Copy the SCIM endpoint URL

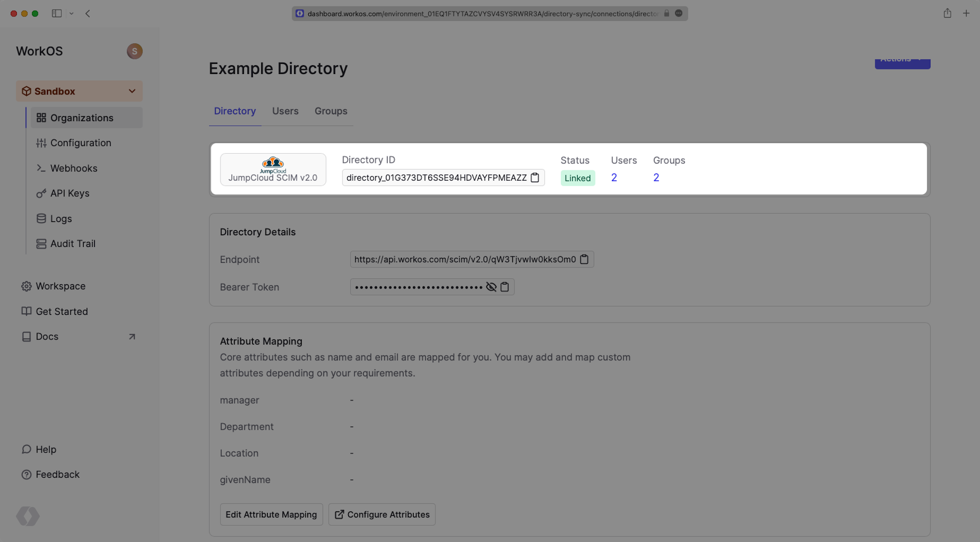pyautogui.click(x=584, y=259)
